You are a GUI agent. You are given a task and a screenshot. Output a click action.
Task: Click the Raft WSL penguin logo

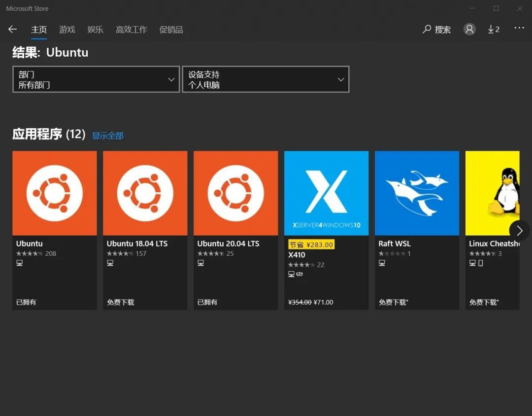tap(417, 193)
